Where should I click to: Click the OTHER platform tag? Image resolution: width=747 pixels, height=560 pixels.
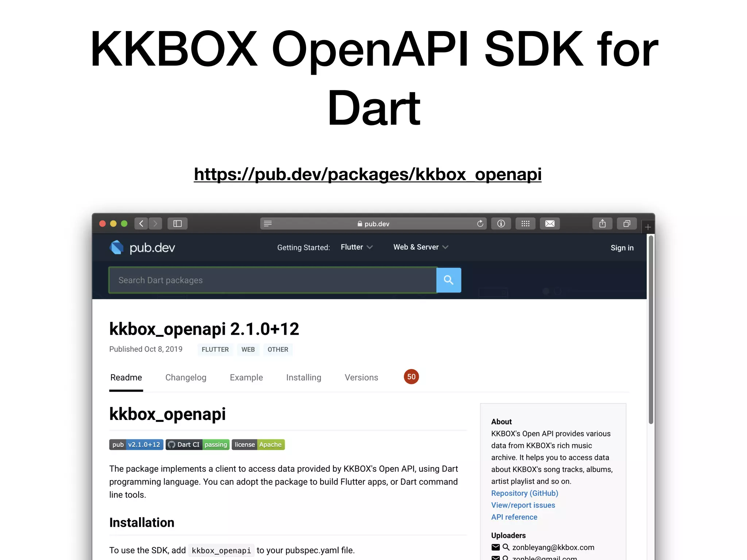pyautogui.click(x=278, y=349)
